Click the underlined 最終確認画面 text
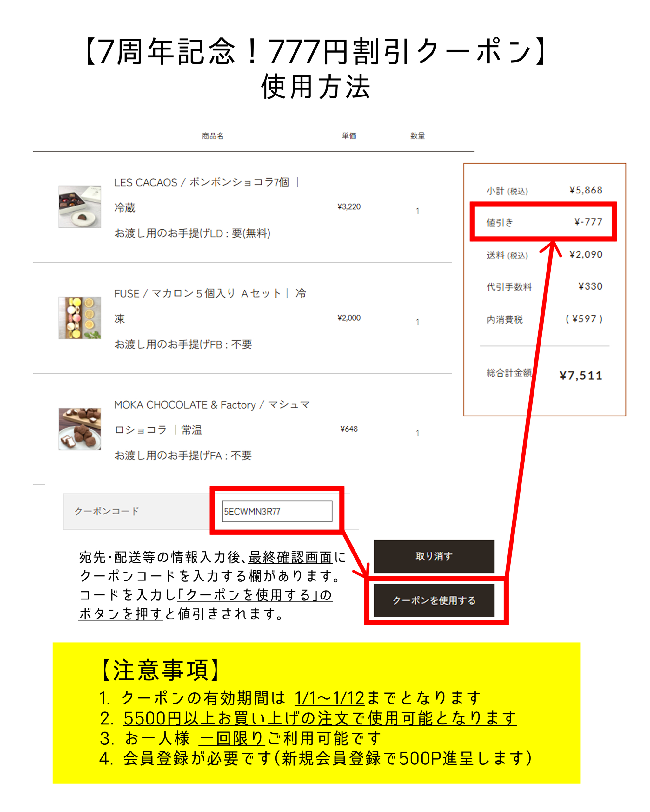The height and width of the screenshot is (812, 650). coord(290,557)
